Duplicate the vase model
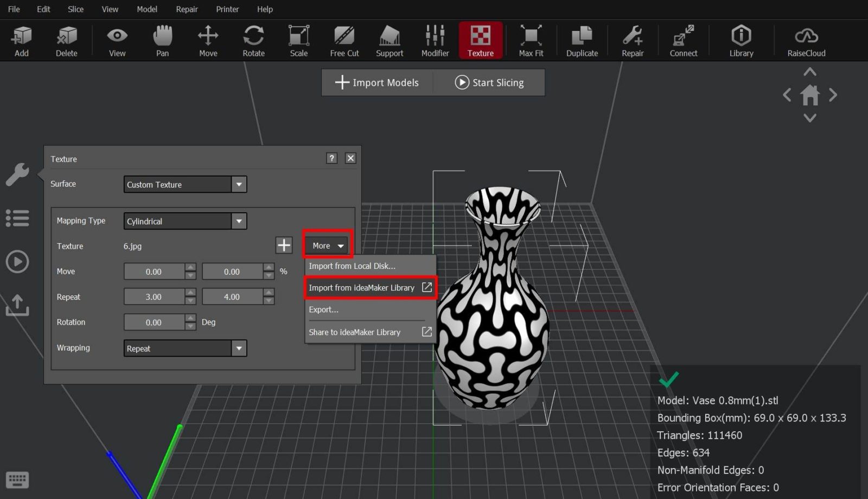868x499 pixels. (582, 40)
